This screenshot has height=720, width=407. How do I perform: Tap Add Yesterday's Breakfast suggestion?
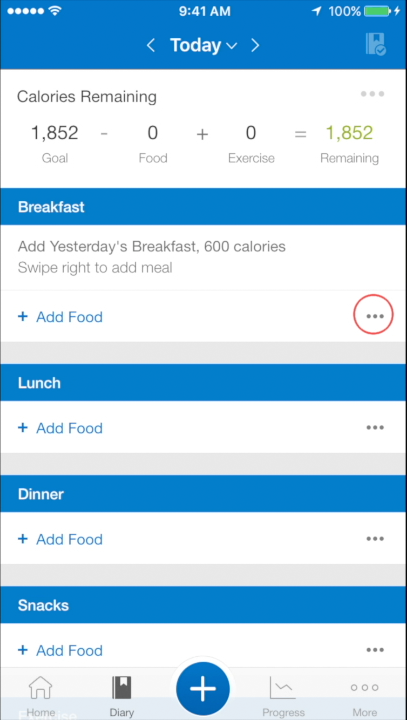[x=203, y=257]
